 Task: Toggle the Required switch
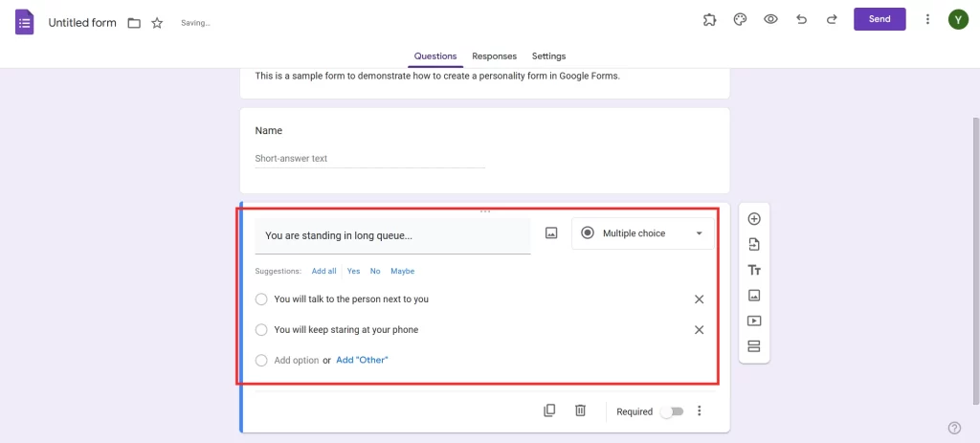tap(673, 411)
